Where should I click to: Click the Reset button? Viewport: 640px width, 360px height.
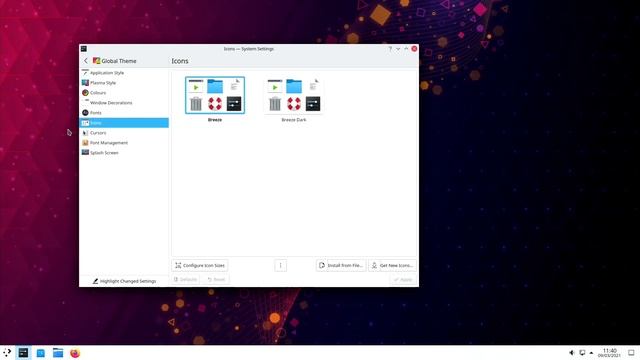[x=216, y=280]
